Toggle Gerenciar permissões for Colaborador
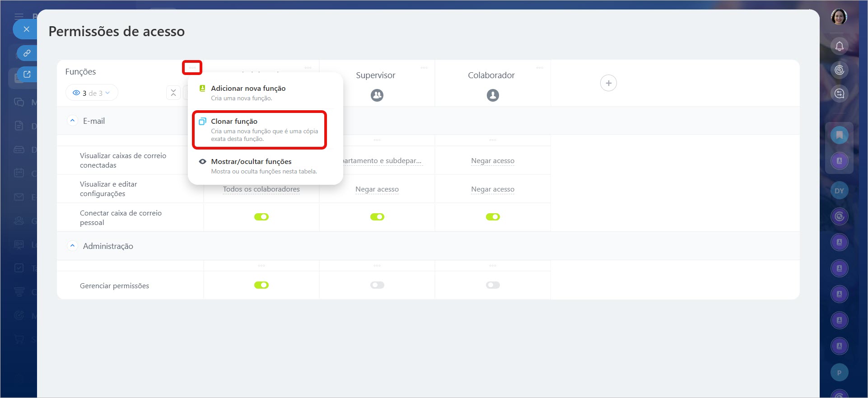868x398 pixels. pos(493,285)
